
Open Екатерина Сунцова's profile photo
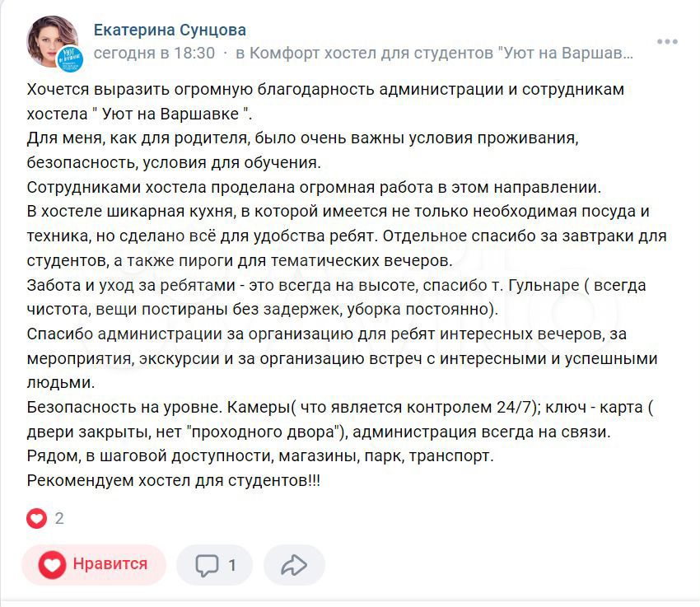[x=52, y=42]
